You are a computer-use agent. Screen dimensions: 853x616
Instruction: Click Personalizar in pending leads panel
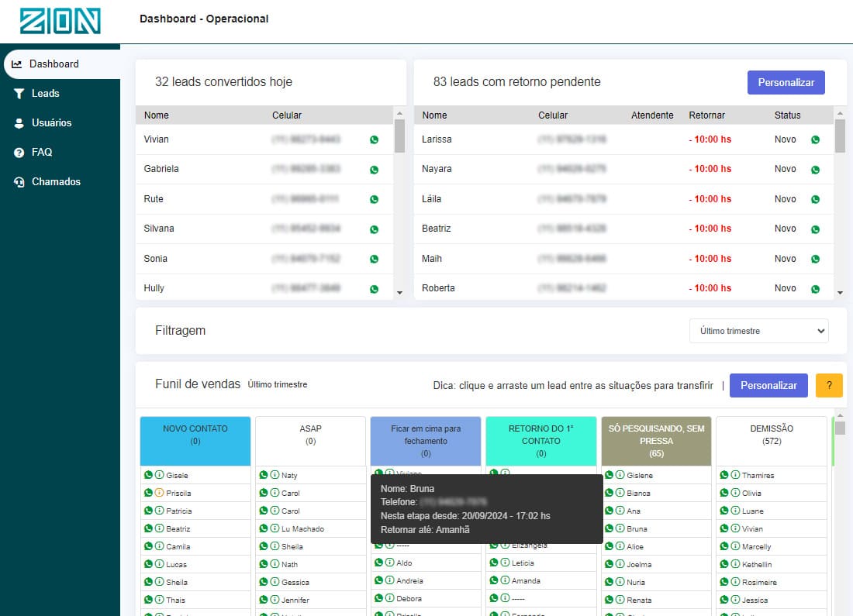point(786,83)
